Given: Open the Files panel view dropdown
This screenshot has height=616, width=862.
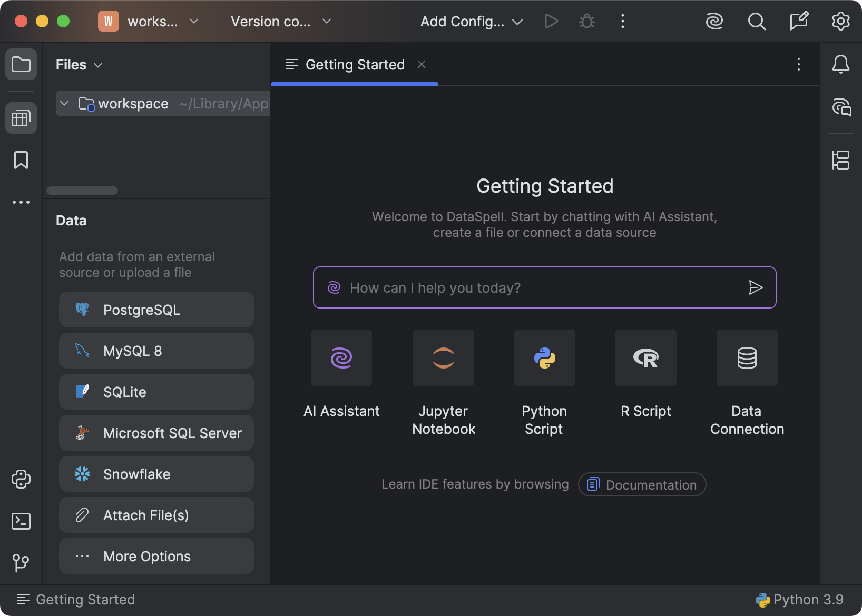Looking at the screenshot, I should 98,65.
